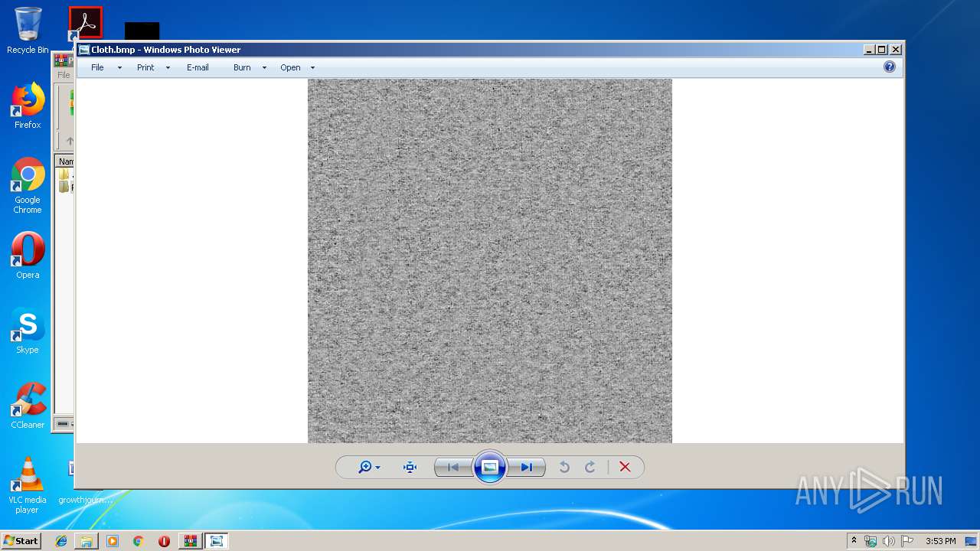Click the Cloth.bmp displayed image
The height and width of the screenshot is (551, 980).
(x=490, y=260)
